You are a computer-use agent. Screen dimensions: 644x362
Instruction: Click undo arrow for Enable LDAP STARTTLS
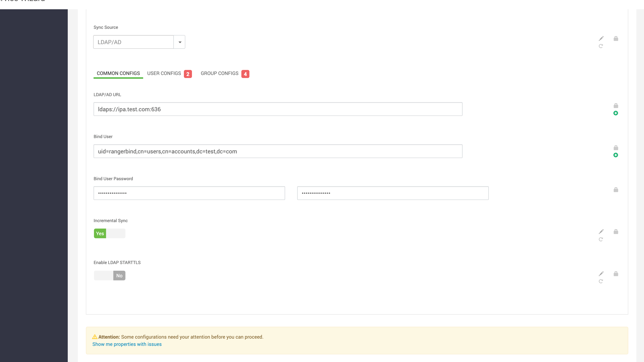pos(601,281)
